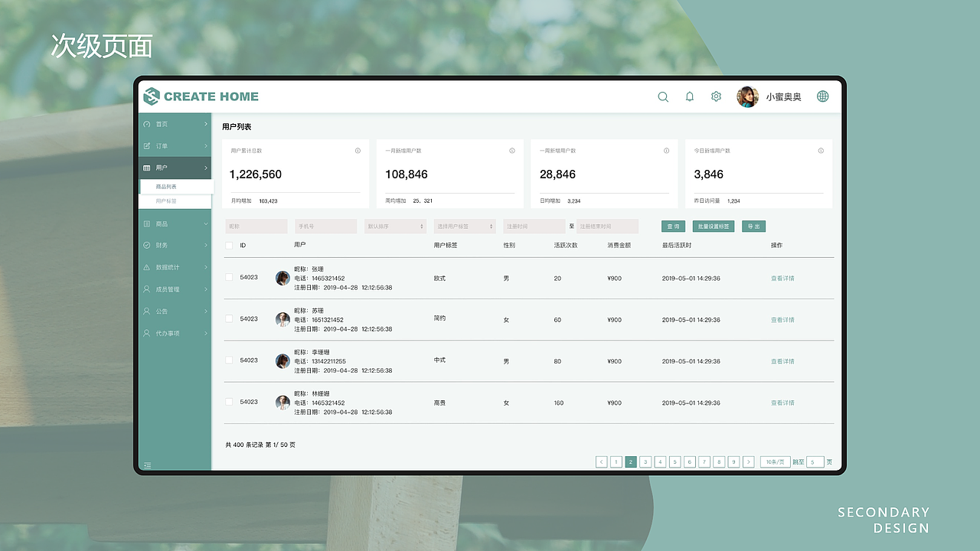This screenshot has width=980, height=551.
Task: Check the row checkbox for user 张瑾
Action: [229, 277]
